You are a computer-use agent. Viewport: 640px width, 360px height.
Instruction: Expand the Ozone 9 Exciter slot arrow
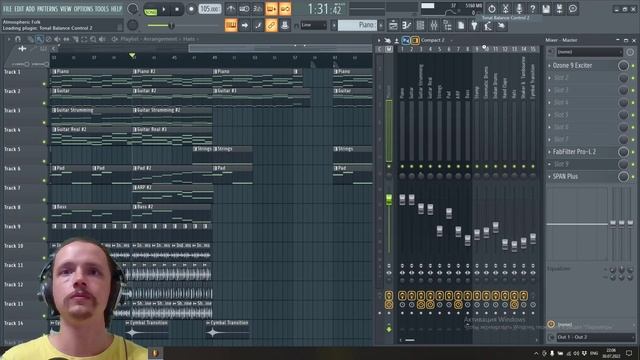[549, 65]
